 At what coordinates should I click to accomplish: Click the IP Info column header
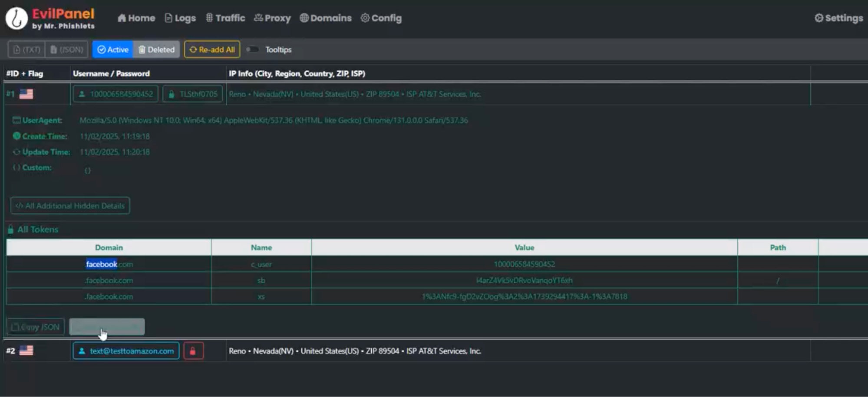tap(297, 73)
